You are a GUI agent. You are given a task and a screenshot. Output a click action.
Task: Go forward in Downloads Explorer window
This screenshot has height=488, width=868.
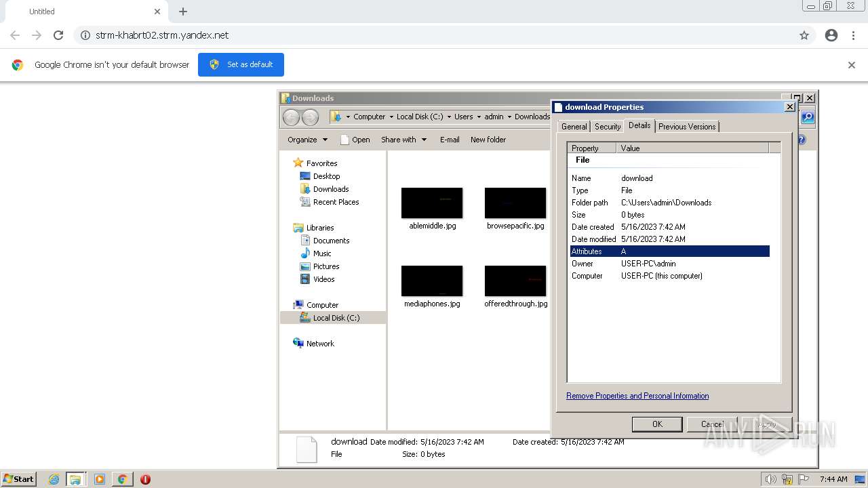[310, 117]
